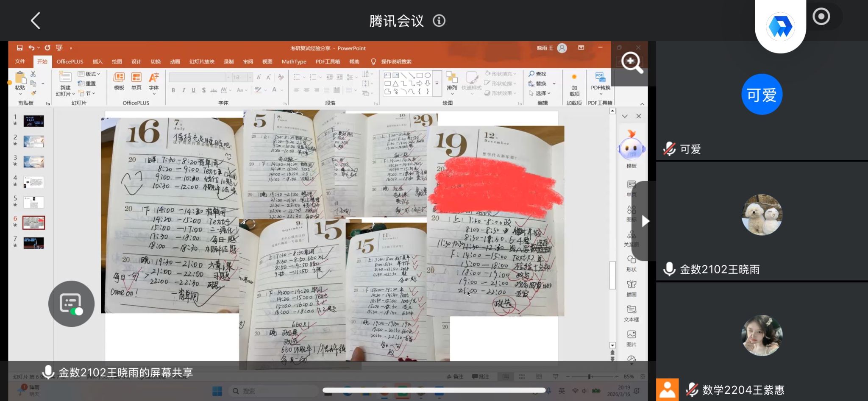Open the Tencent Meeting info icon

(x=439, y=20)
